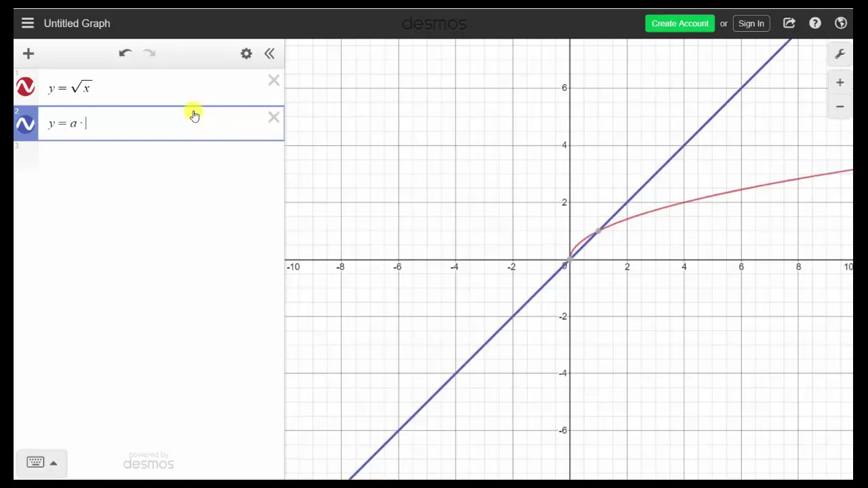The height and width of the screenshot is (488, 868).
Task: Open expression list settings gear
Action: tap(246, 54)
